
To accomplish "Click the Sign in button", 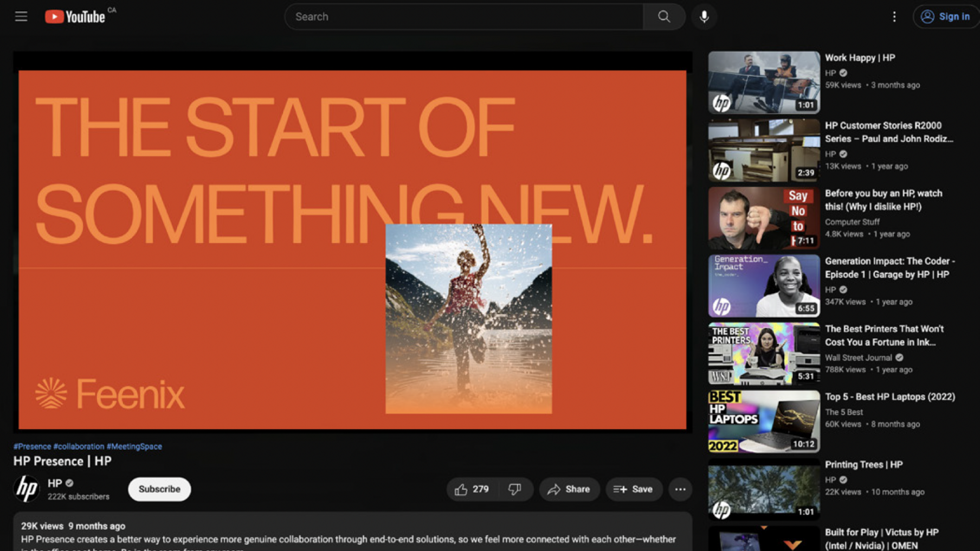I will point(946,17).
